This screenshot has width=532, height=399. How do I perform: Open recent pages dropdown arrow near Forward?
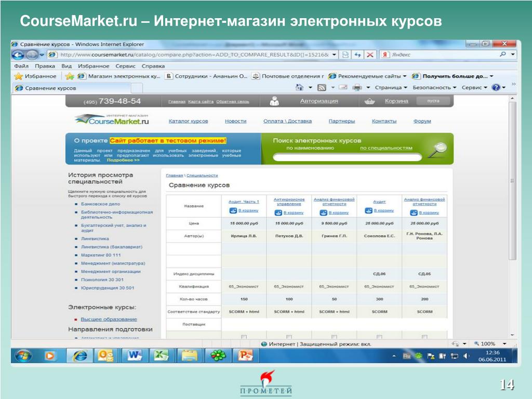(x=42, y=55)
